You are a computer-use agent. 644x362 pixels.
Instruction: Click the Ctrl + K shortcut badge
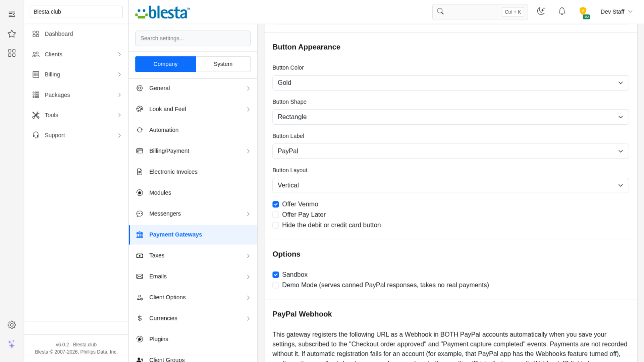[513, 12]
